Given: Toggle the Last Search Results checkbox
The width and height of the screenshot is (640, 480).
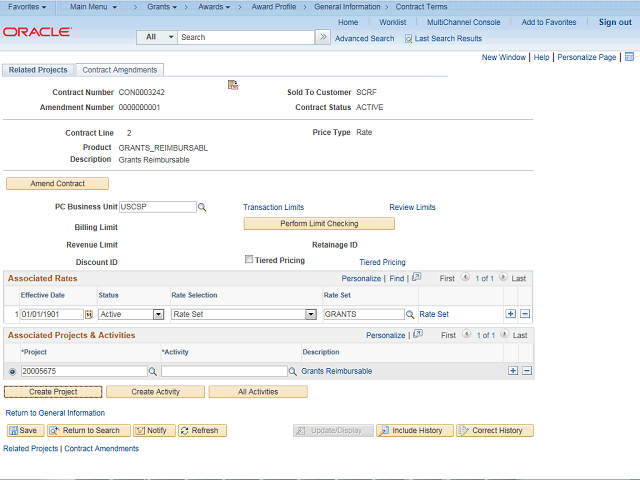Looking at the screenshot, I should click(409, 38).
